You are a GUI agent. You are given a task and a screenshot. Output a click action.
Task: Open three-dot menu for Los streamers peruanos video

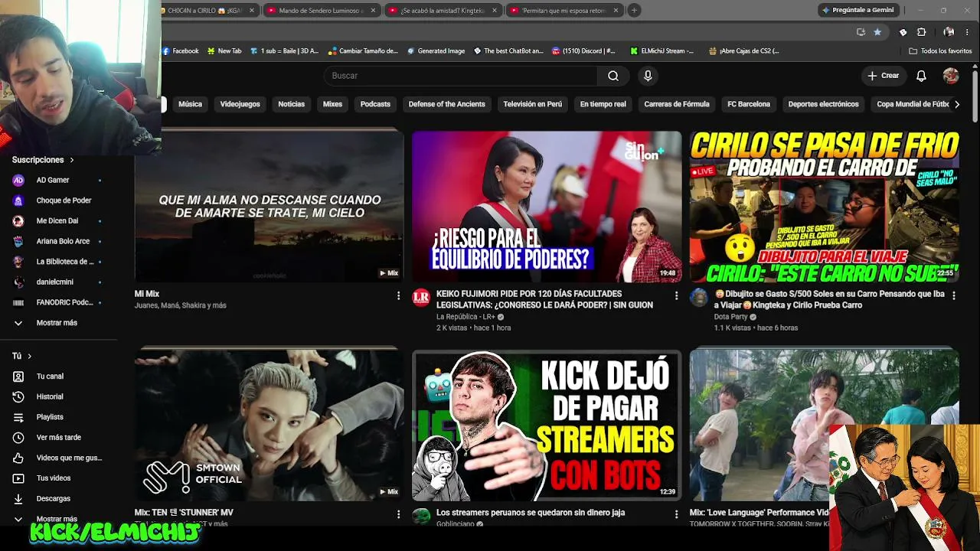(x=676, y=514)
